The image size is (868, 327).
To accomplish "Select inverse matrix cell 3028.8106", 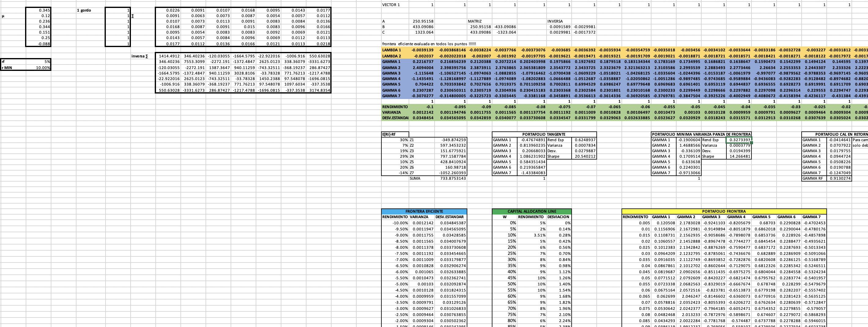I will [243, 73].
